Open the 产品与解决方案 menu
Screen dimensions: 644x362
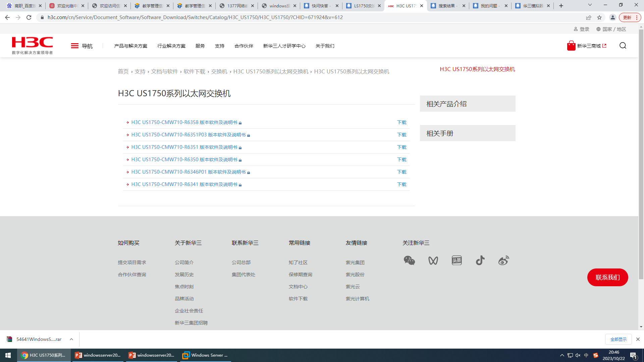click(130, 46)
